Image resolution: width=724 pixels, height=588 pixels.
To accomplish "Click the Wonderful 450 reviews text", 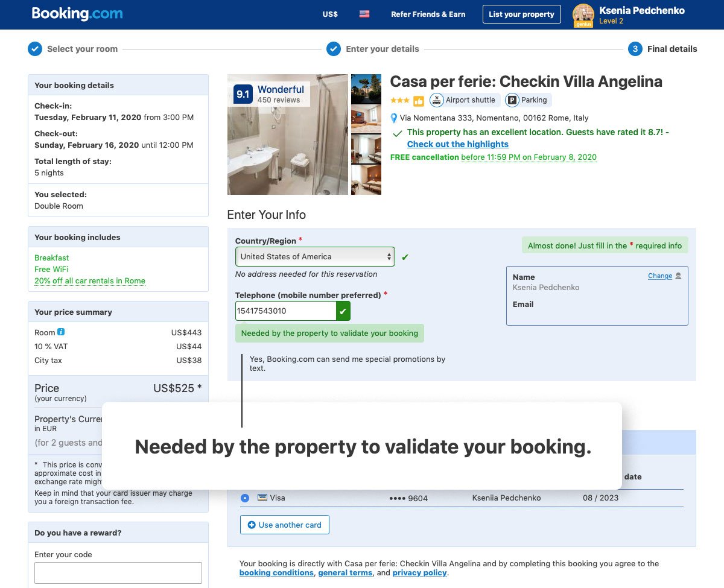I will click(281, 93).
